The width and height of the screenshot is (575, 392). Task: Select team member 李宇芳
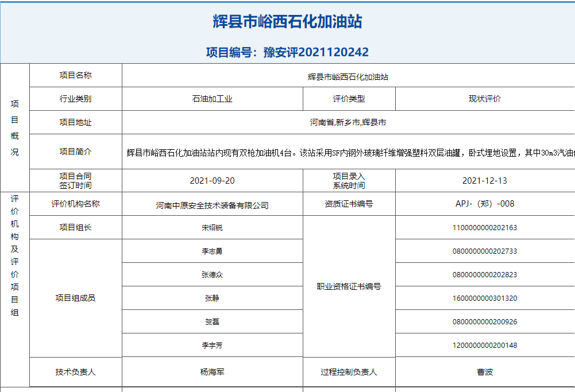pos(213,345)
